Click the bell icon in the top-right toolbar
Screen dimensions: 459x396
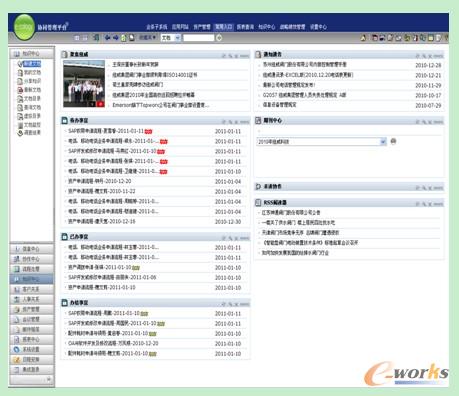(x=363, y=38)
